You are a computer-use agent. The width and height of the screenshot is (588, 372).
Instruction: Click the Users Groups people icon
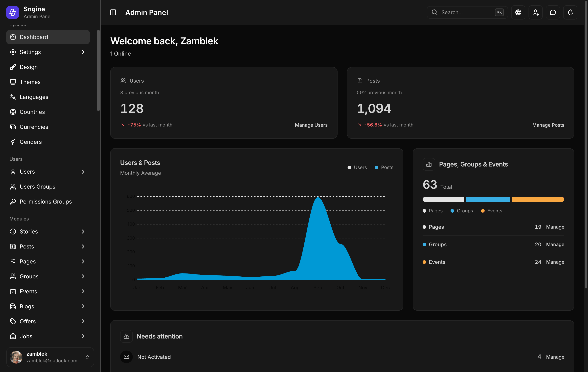13,187
